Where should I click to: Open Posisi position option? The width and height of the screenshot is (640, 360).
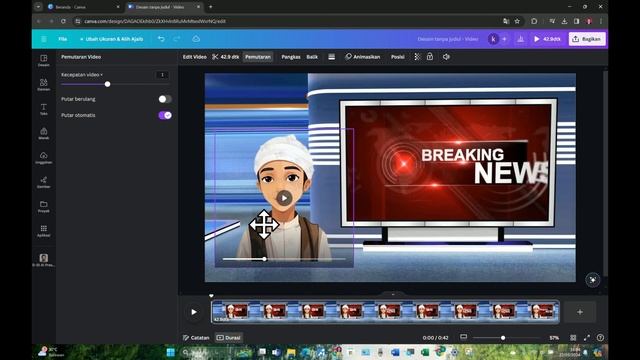[398, 57]
